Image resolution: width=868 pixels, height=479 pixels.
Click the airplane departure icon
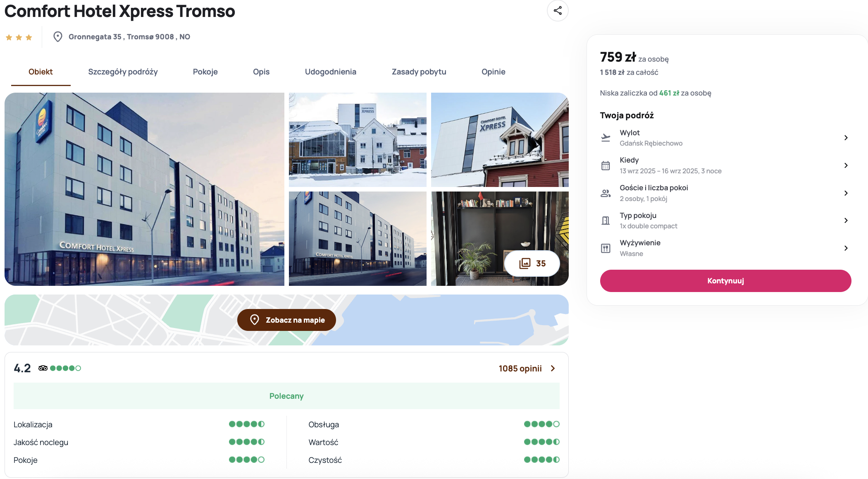coord(606,138)
